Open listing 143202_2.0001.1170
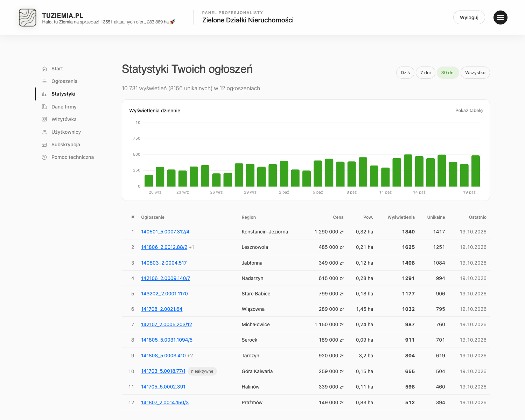The width and height of the screenshot is (525, 420). tap(164, 294)
